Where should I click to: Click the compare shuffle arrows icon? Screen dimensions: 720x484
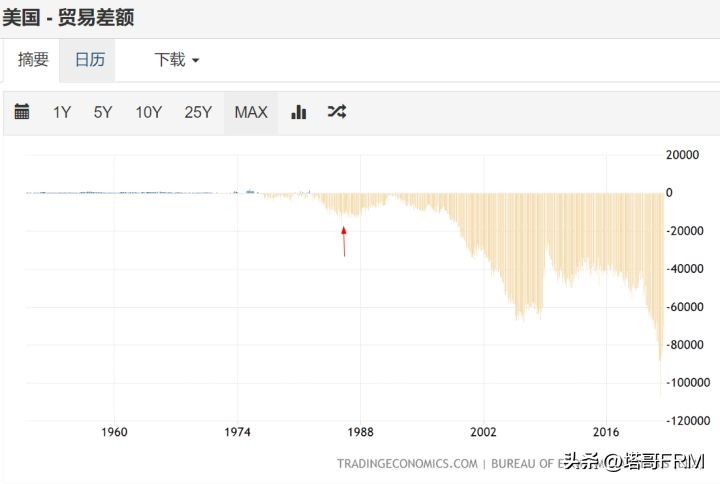[x=337, y=112]
